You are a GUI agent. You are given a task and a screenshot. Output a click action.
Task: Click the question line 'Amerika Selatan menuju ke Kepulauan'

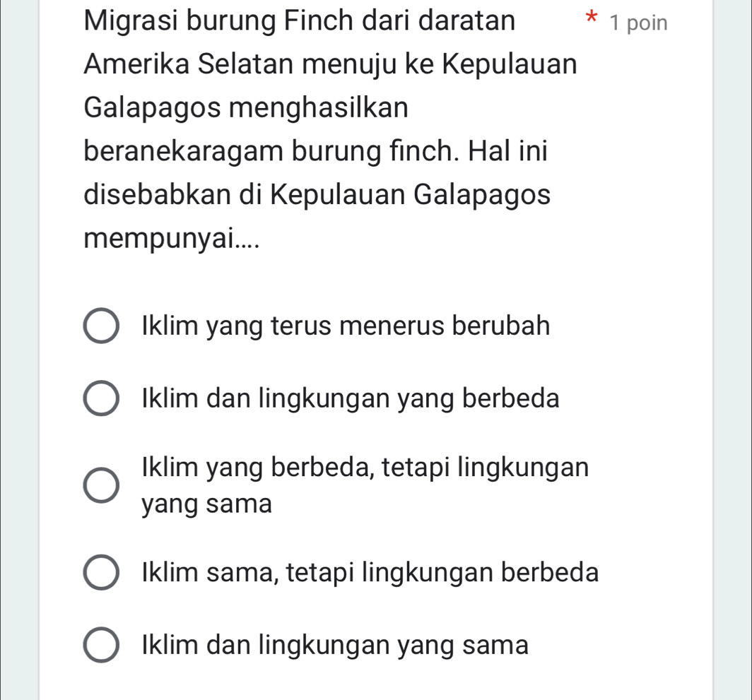(x=331, y=64)
